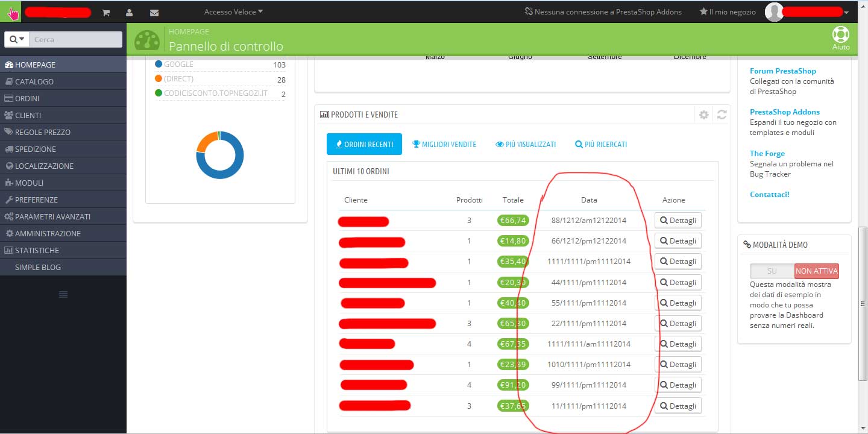Expand the user account menu arrow
This screenshot has width=868, height=434.
(846, 13)
